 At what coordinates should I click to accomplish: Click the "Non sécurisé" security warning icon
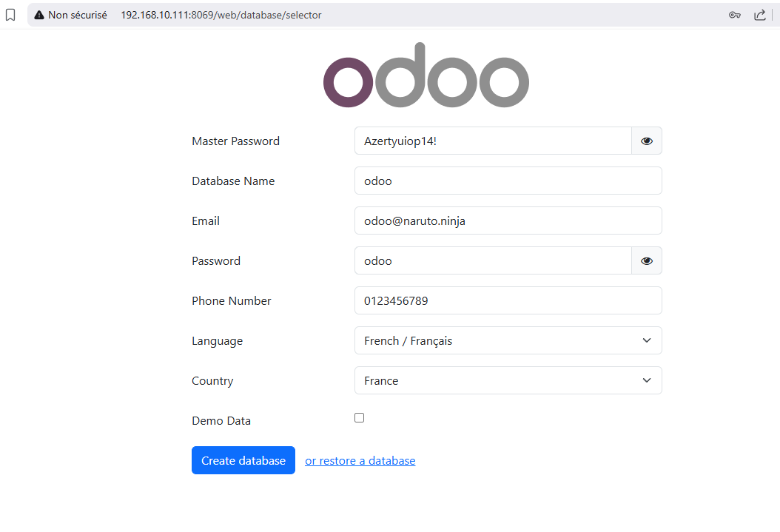39,15
